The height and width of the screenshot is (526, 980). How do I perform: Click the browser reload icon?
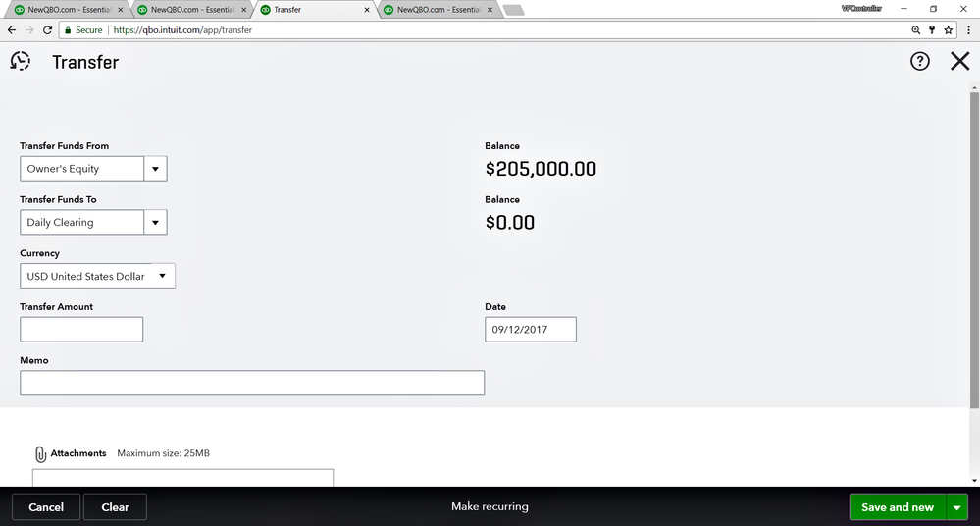pyautogui.click(x=47, y=30)
